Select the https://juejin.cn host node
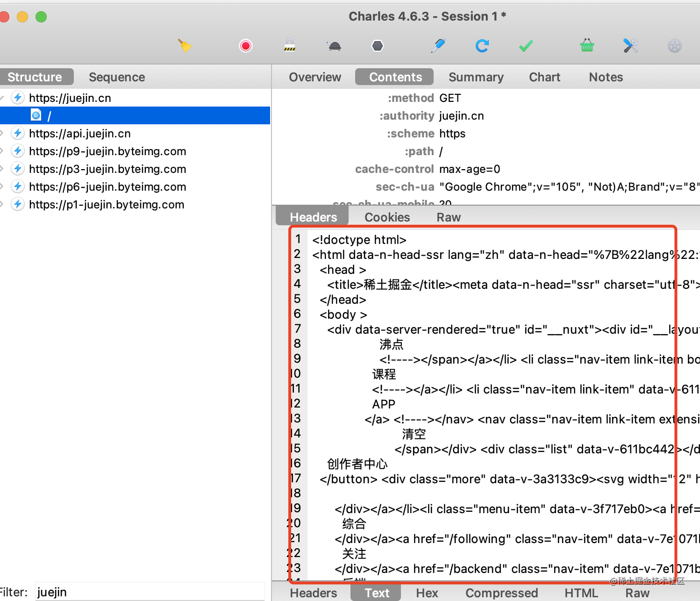 point(70,98)
